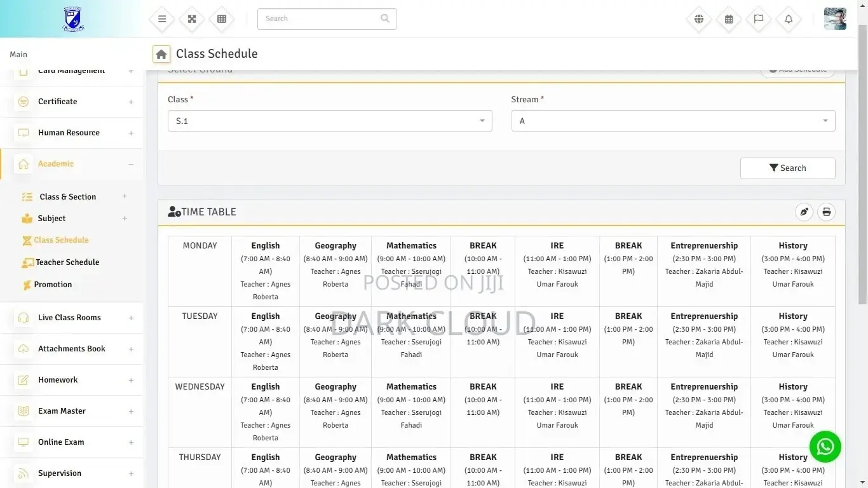Click Monday English timetable cell

tap(266, 271)
